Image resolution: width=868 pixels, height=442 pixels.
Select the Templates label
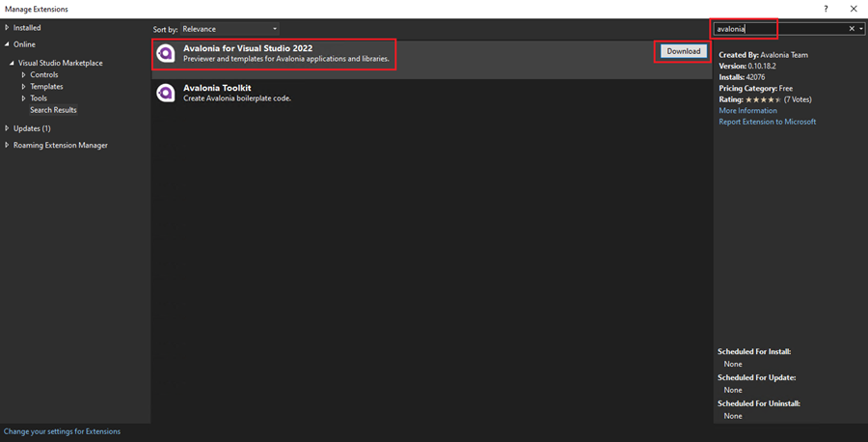point(46,87)
